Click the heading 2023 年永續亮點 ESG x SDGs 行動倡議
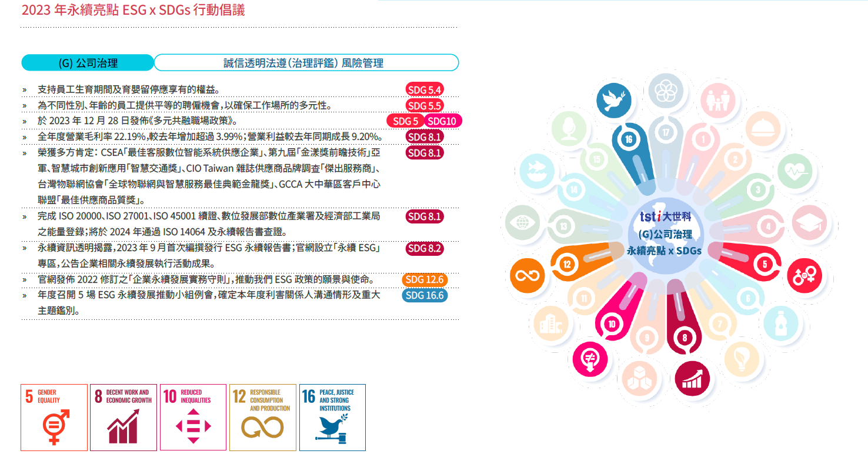The height and width of the screenshot is (474, 868). click(x=133, y=9)
